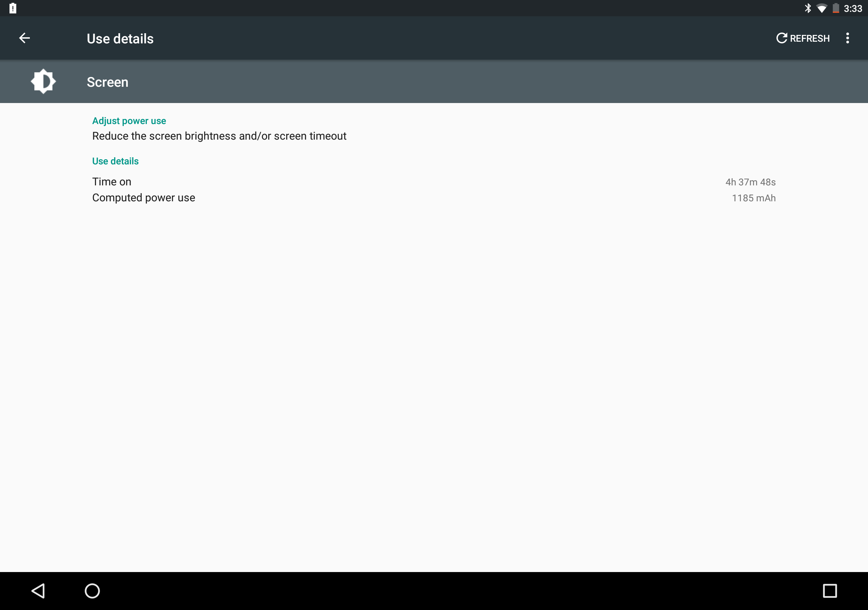Tap the 1185 mAh value
This screenshot has width=868, height=610.
[753, 198]
